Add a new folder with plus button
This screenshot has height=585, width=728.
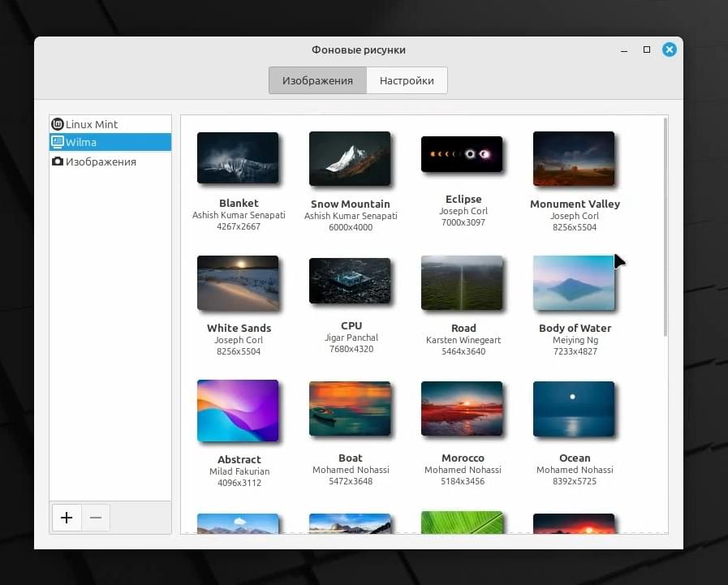67,517
